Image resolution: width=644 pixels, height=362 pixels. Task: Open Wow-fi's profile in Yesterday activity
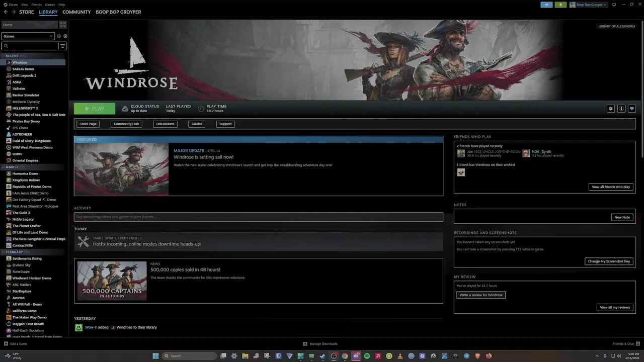pos(91,327)
